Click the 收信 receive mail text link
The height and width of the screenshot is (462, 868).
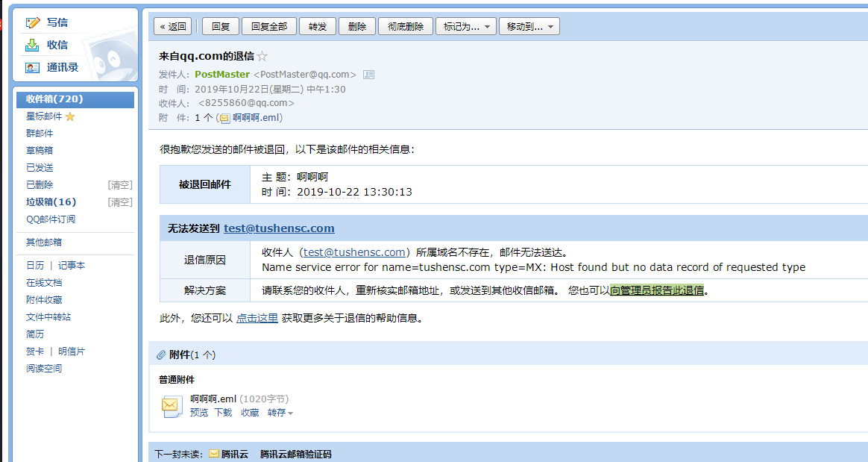click(57, 45)
